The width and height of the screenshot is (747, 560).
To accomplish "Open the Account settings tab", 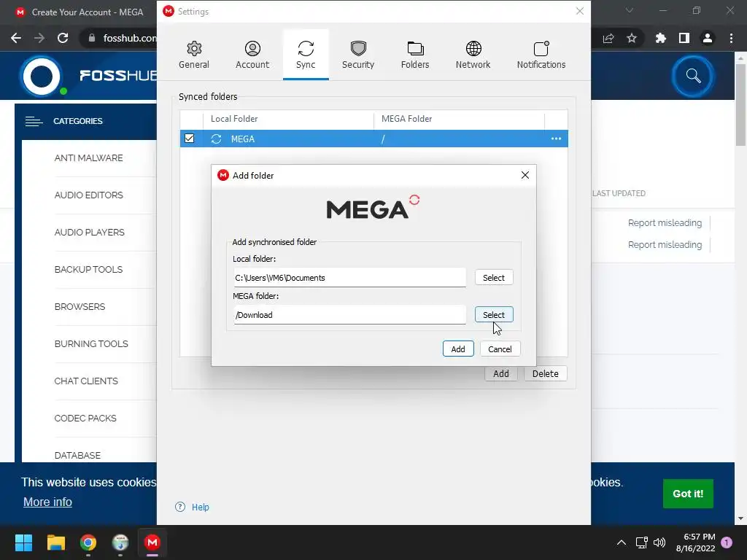I will coord(252,55).
